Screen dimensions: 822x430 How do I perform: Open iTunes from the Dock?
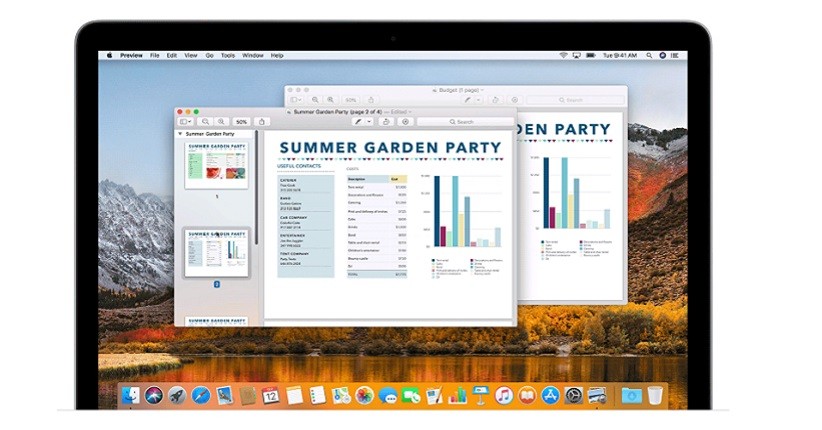click(503, 396)
